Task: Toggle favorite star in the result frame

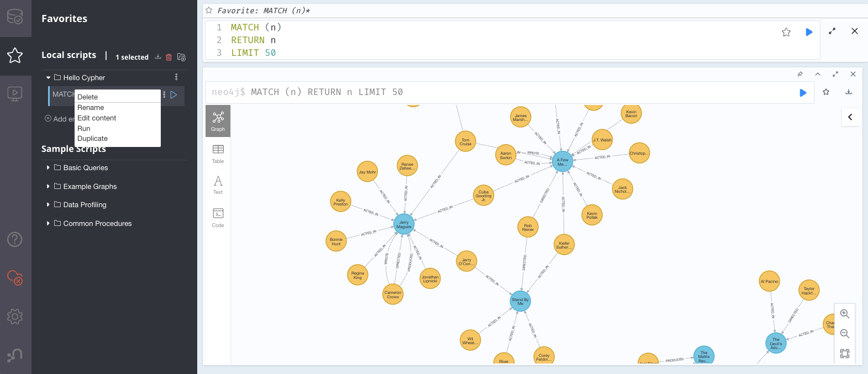Action: point(826,92)
